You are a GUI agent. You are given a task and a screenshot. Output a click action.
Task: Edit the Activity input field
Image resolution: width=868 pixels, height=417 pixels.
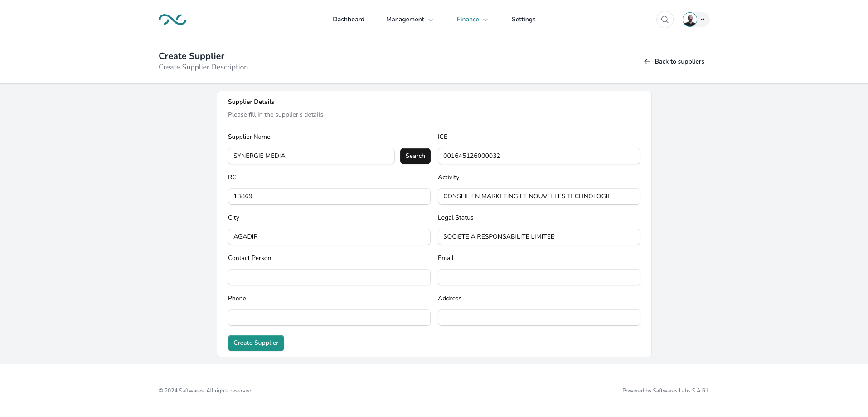click(538, 196)
